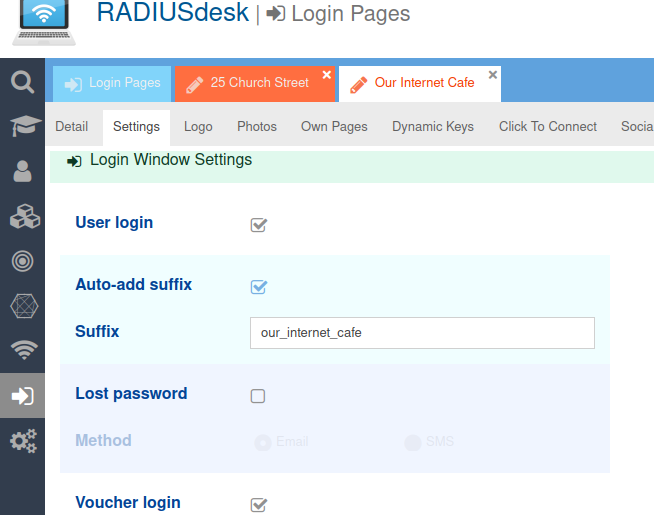Open the graduation cap sidebar section
Image resolution: width=654 pixels, height=515 pixels.
[22, 126]
